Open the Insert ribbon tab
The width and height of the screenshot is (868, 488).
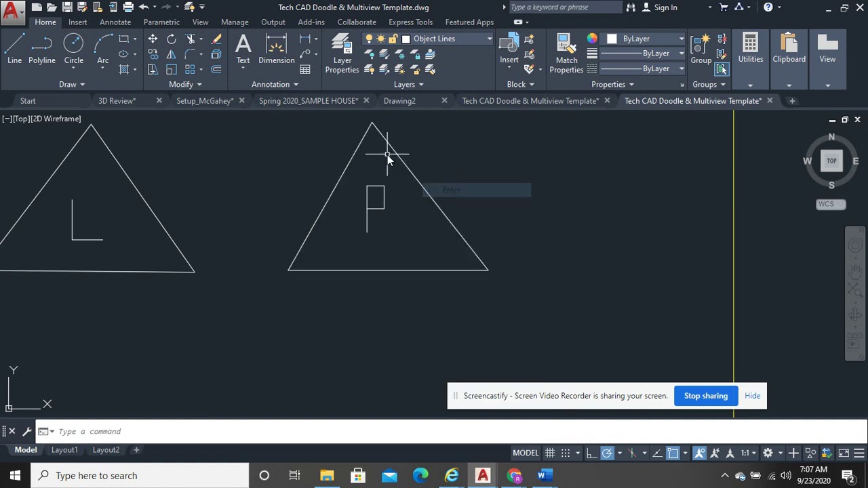(x=77, y=22)
